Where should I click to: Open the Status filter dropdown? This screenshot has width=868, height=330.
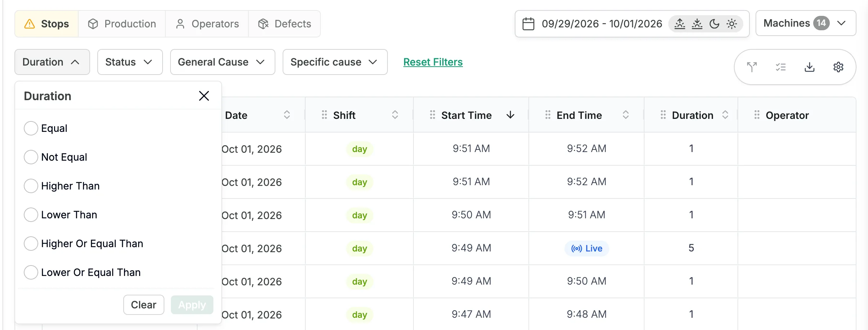click(x=130, y=62)
